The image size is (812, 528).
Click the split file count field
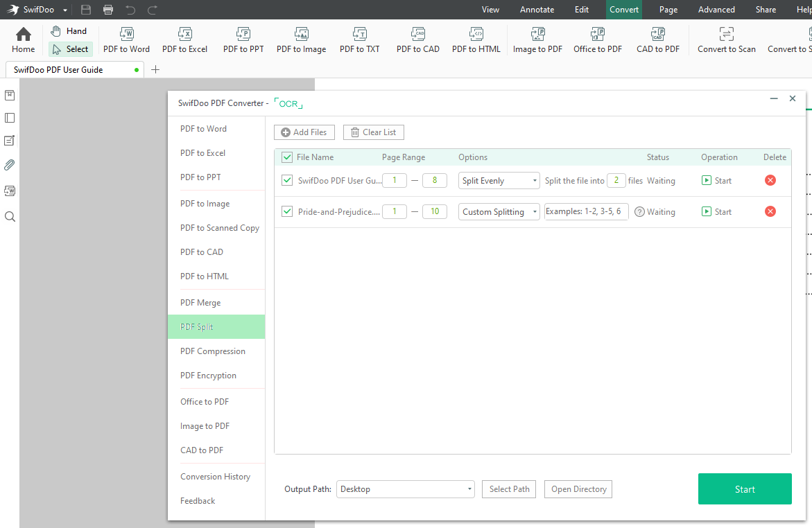tap(616, 180)
